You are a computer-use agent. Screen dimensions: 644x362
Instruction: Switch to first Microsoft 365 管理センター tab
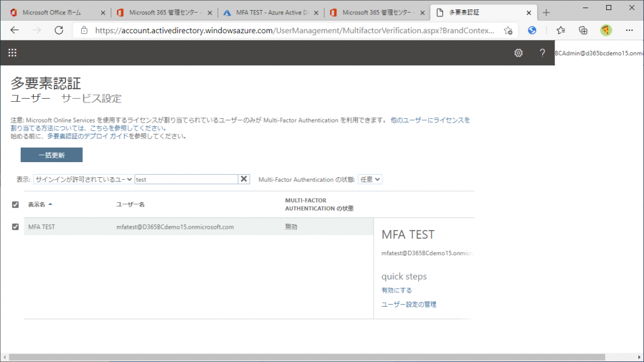tap(165, 13)
